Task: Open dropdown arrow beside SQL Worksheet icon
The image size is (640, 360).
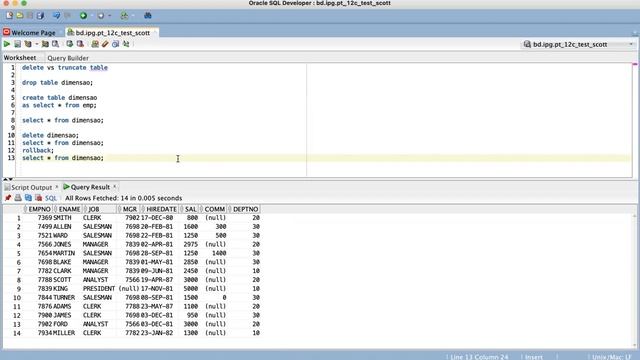Action: pyautogui.click(x=133, y=16)
